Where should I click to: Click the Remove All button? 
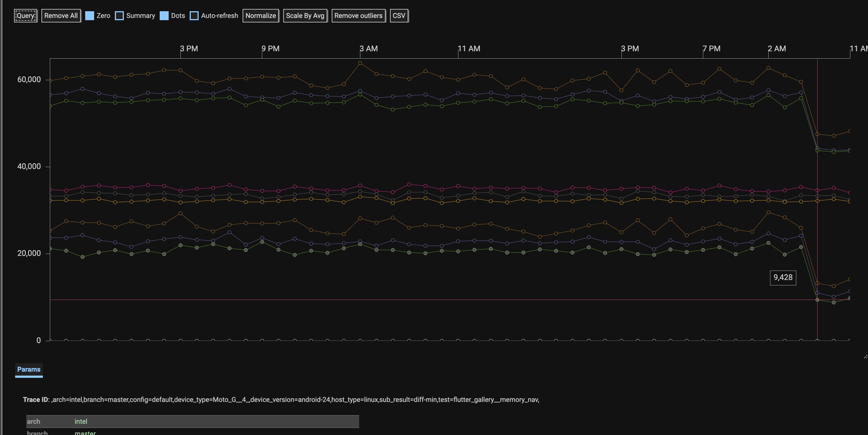click(61, 15)
